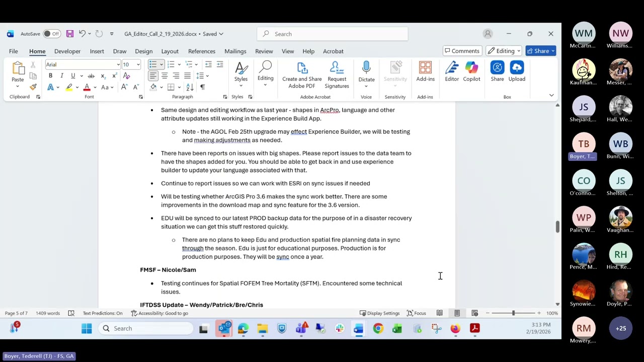Click Request Signatures in Adobe Acrobat group
The width and height of the screenshot is (644, 362).
tap(337, 75)
